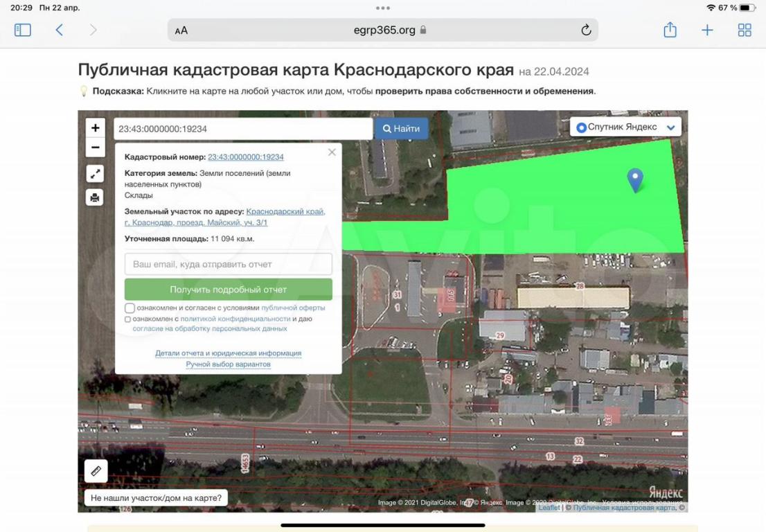Zoom out the map with minus button
This screenshot has width=766, height=532.
(96, 148)
